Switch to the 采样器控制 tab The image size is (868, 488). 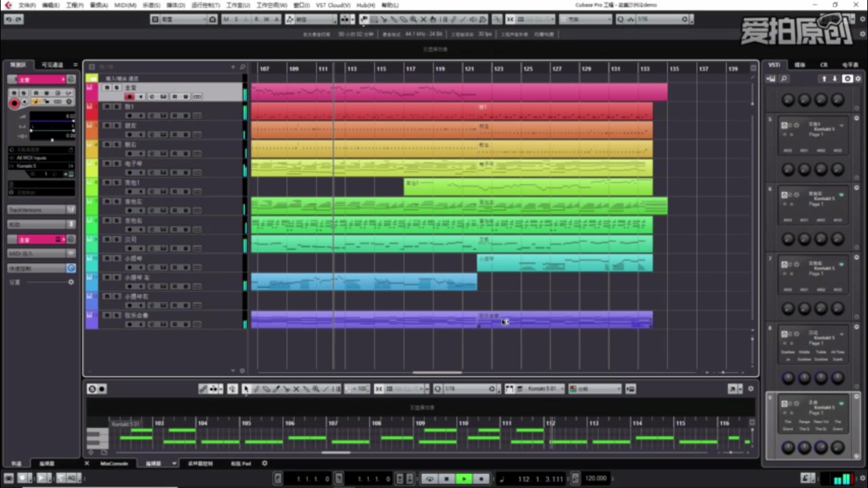coord(200,464)
